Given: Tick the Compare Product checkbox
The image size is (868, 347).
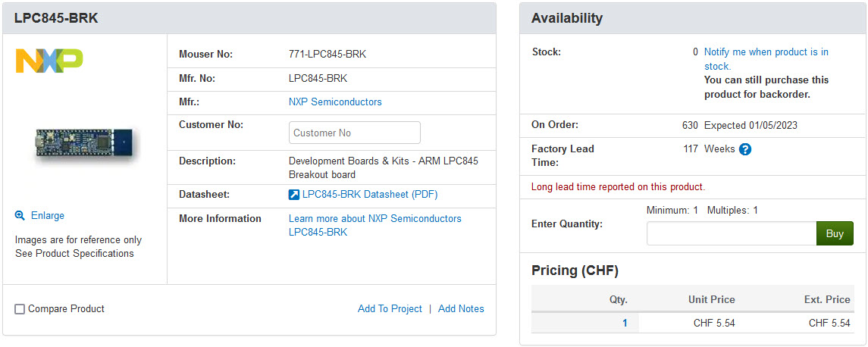Looking at the screenshot, I should [x=20, y=309].
